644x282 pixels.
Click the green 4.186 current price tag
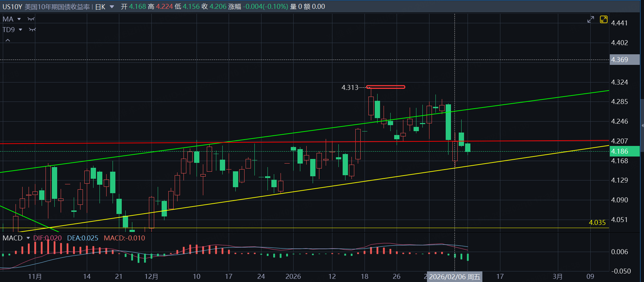624,151
